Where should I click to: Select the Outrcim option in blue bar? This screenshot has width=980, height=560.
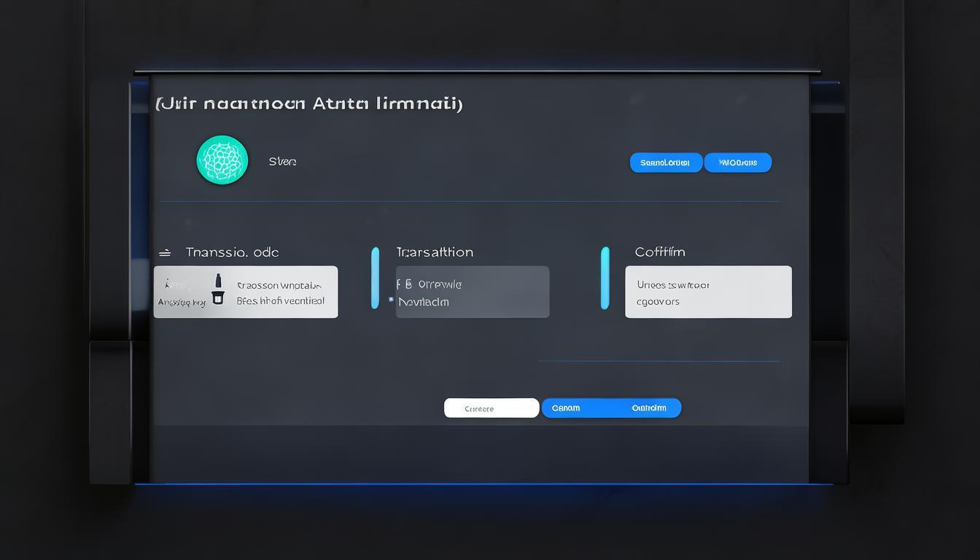(648, 408)
